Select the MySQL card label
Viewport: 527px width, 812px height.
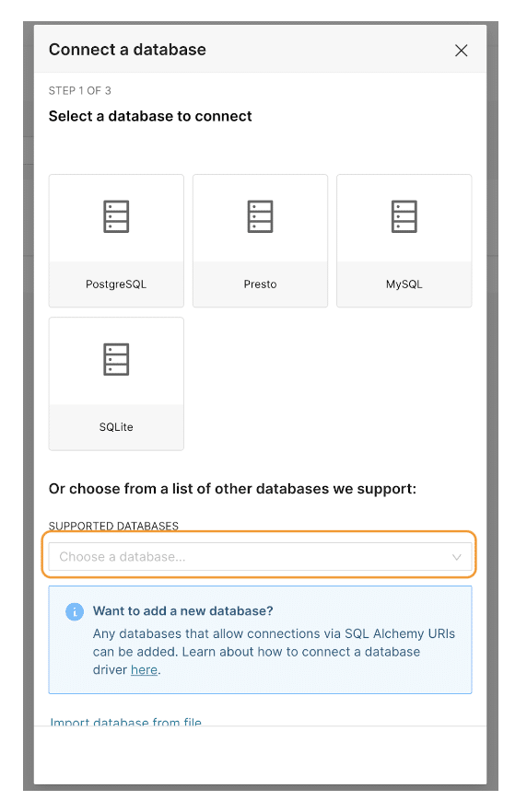pos(404,284)
